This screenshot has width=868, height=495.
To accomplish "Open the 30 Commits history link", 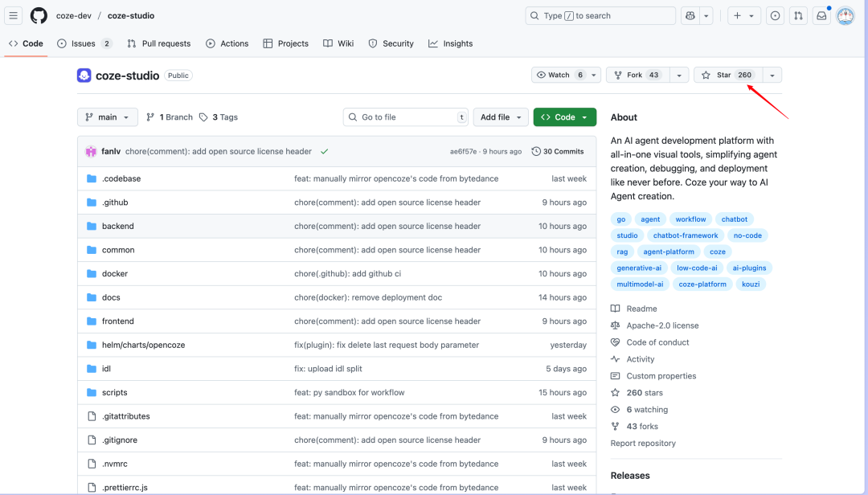I will pos(558,151).
